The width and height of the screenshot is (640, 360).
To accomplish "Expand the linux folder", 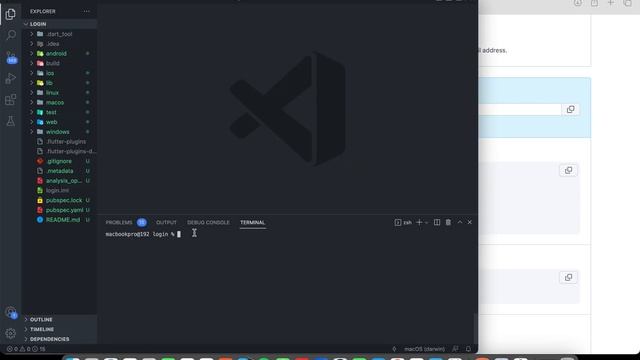I will tap(59, 93).
